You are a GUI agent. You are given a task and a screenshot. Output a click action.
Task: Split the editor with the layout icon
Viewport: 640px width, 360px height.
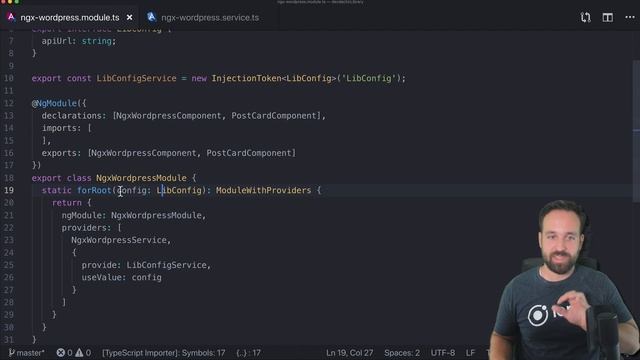point(607,18)
